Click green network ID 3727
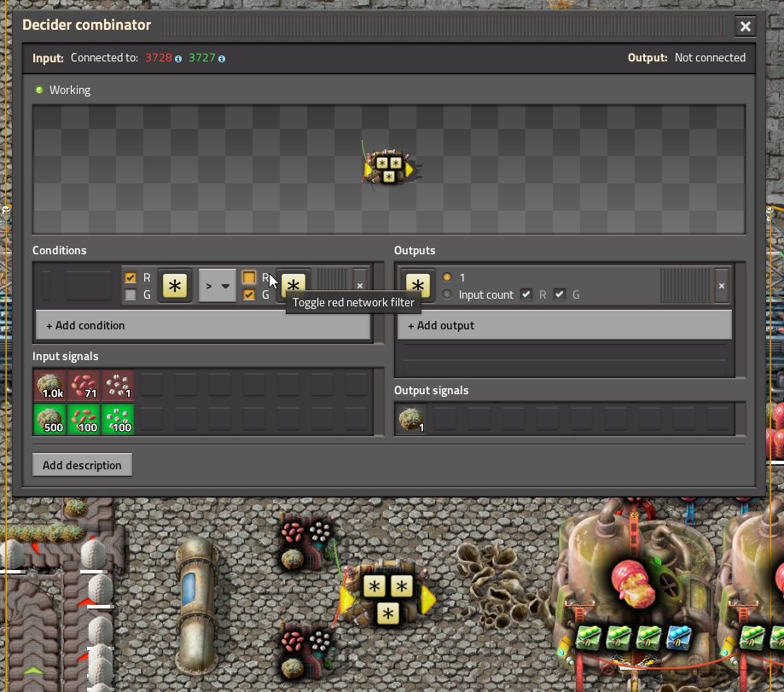Viewport: 784px width, 692px height. 202,58
